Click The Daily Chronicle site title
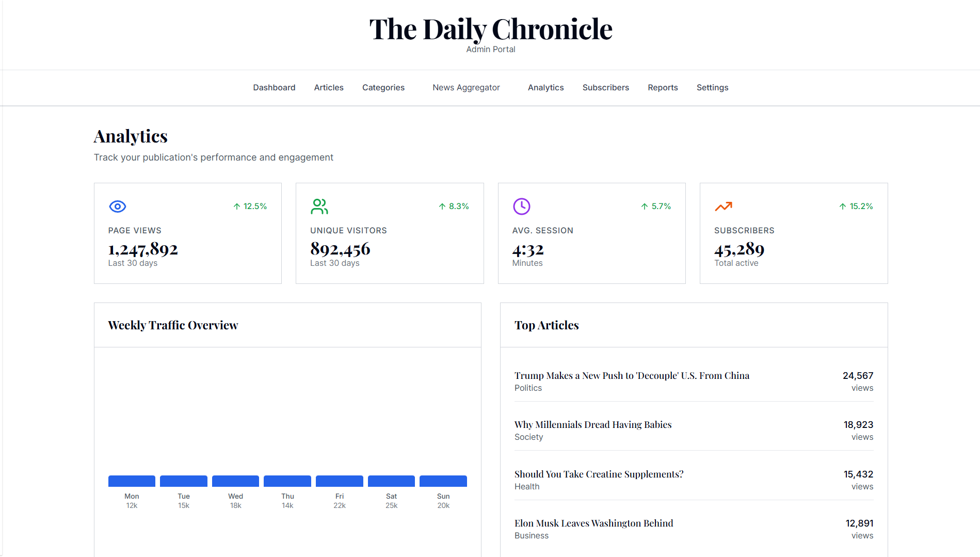 click(x=490, y=29)
